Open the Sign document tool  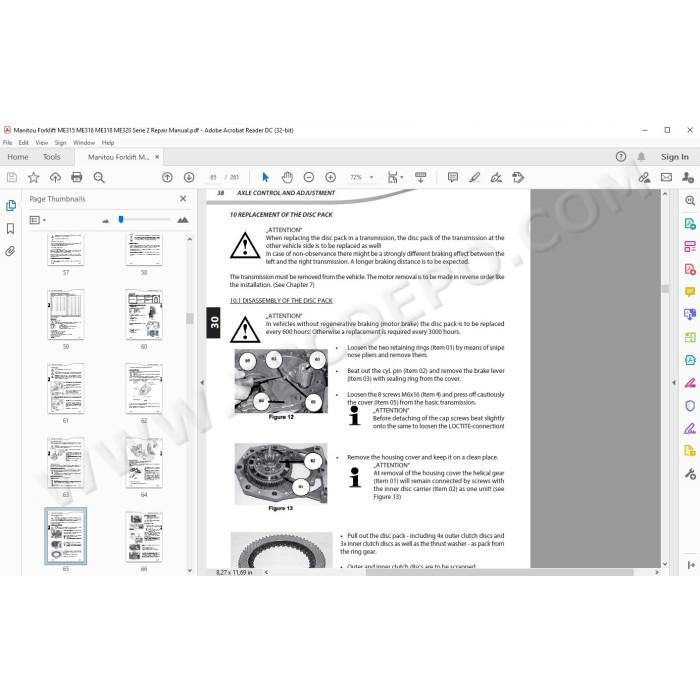click(496, 177)
